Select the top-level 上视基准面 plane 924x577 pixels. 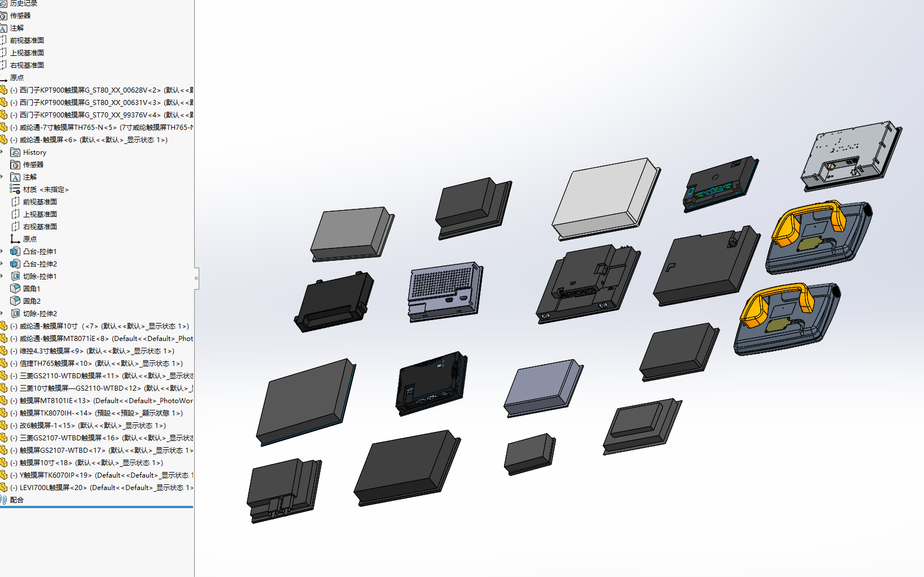pyautogui.click(x=27, y=53)
